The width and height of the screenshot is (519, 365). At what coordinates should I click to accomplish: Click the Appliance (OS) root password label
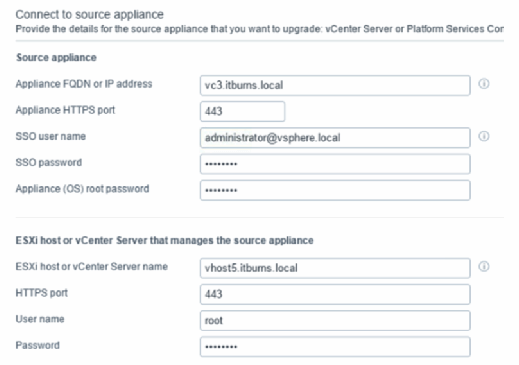click(82, 189)
